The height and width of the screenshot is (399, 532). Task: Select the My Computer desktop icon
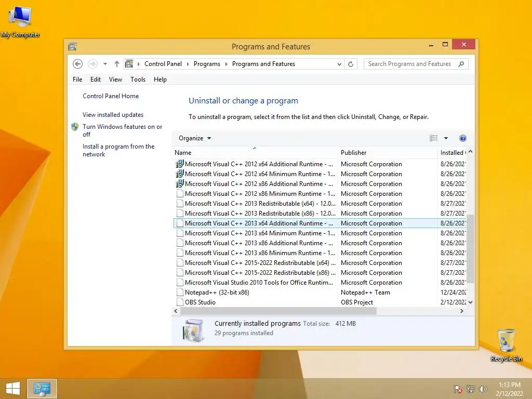point(20,22)
